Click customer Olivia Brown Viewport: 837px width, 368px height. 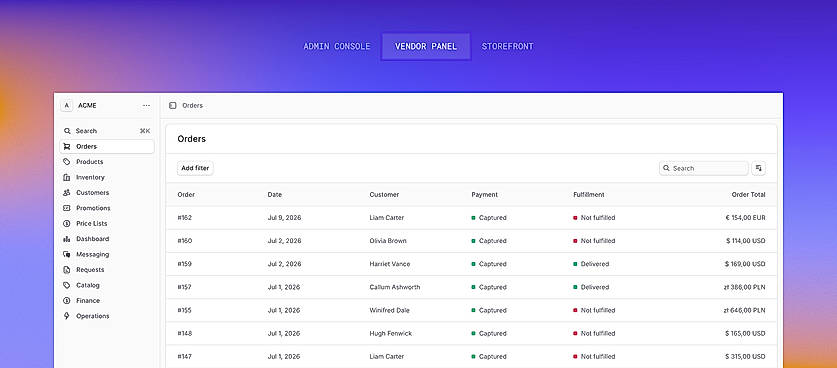point(388,241)
